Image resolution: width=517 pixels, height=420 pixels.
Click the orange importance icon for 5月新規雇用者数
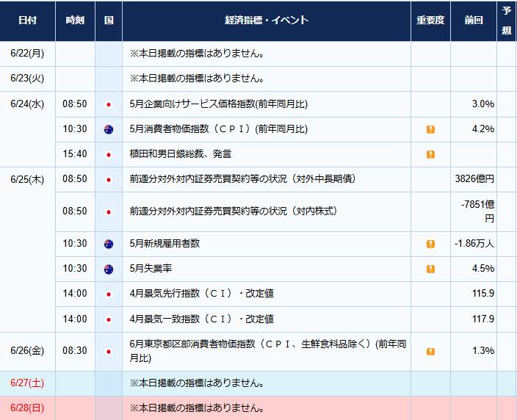430,244
